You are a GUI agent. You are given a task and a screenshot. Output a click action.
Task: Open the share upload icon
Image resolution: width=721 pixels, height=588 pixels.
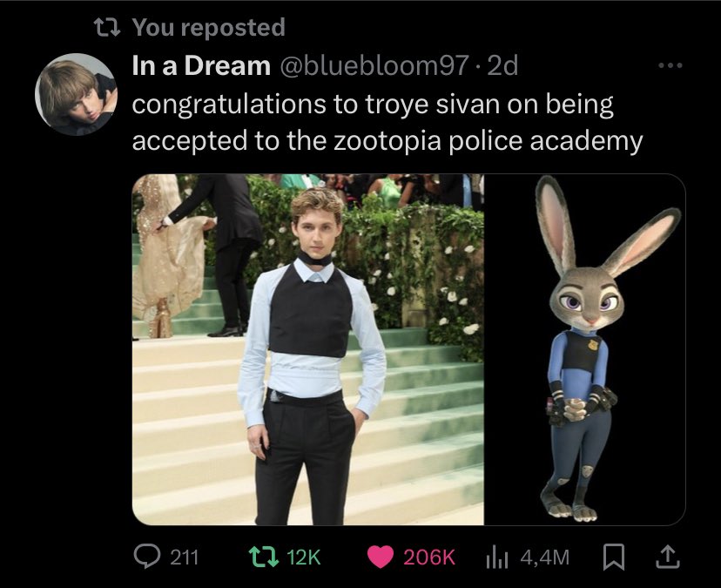667,557
